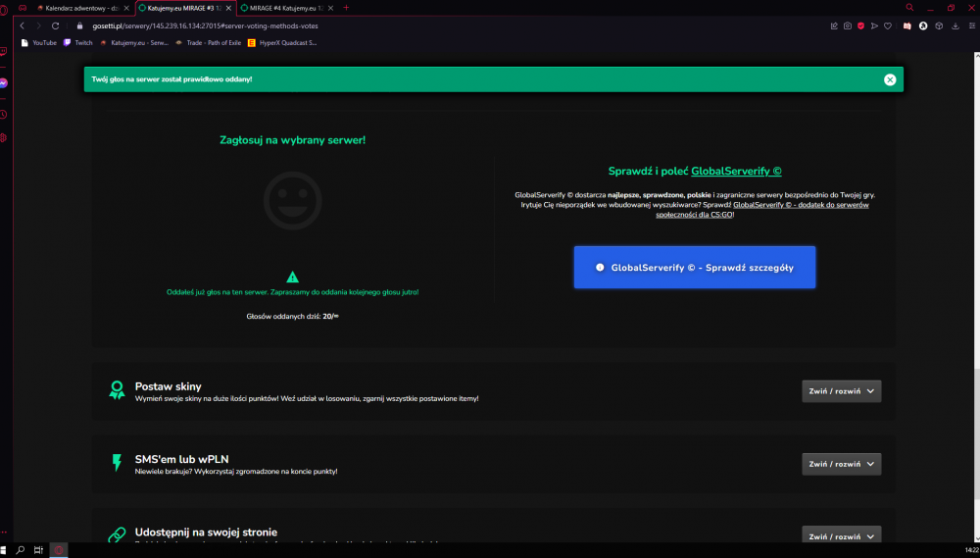Screen dimensions: 980x558
Task: Open Twitch panel in sidebar
Action: [3, 51]
